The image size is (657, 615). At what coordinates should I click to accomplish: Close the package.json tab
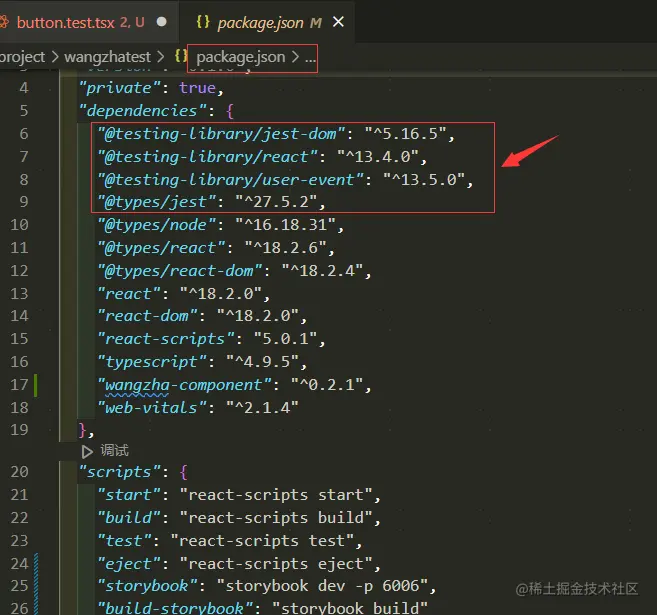coord(338,22)
